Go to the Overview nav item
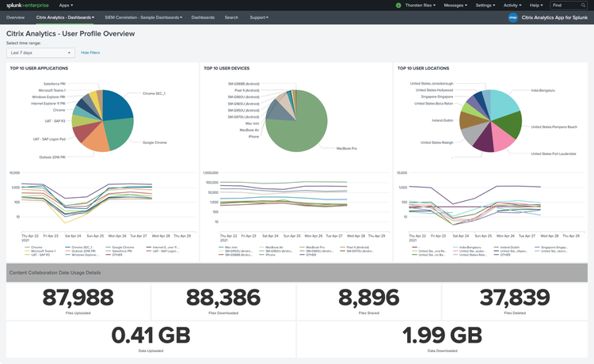Viewport: 594px width, 364px height. (15, 17)
